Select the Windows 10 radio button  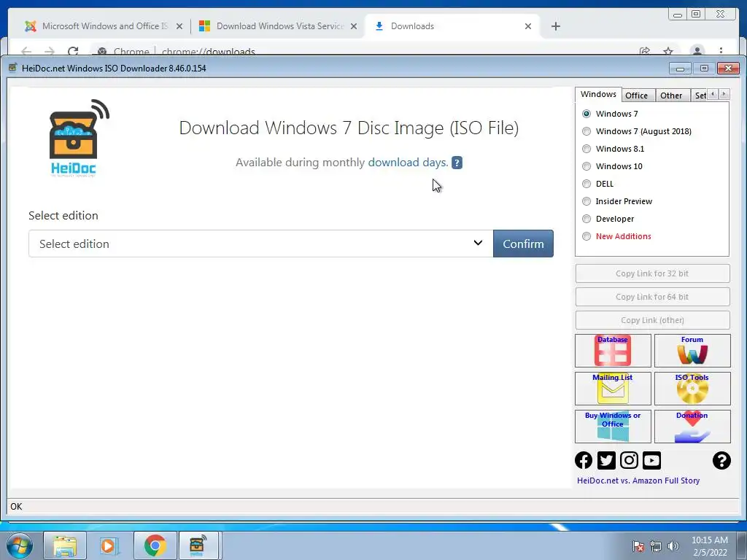[587, 166]
